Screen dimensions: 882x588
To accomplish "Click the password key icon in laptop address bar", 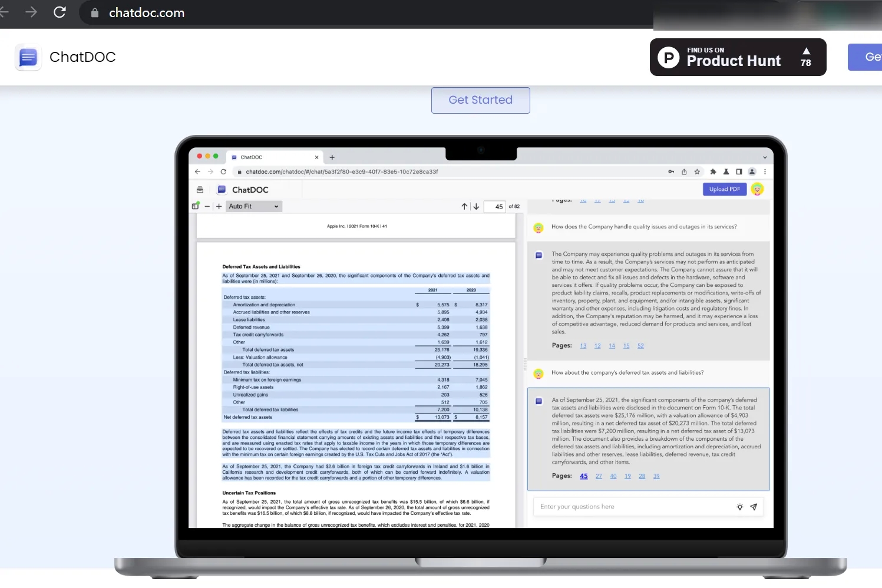I will pos(671,172).
